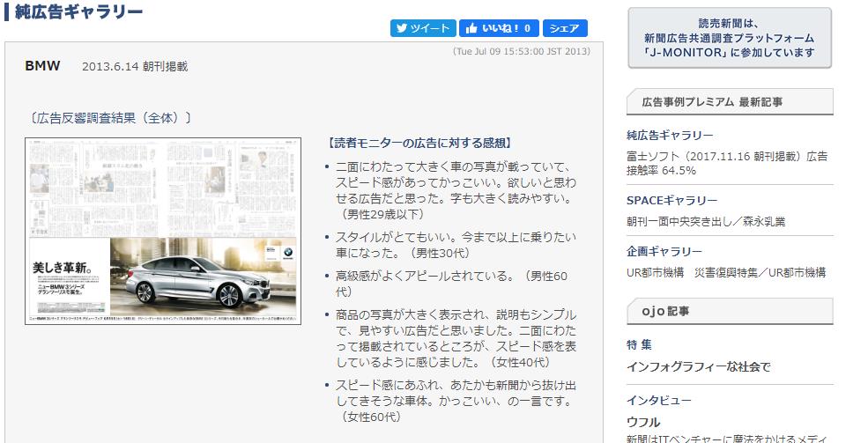
Task: Click the Facebook シェア share button
Action: tap(565, 28)
